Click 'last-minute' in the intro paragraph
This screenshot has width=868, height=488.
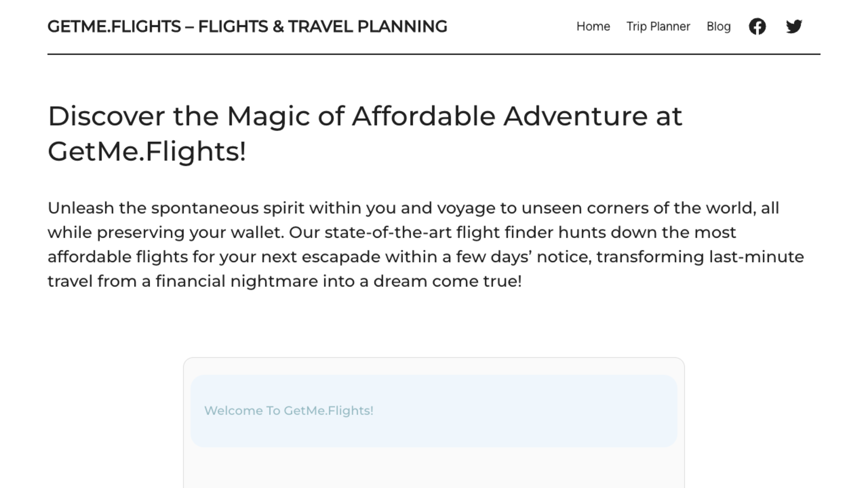(757, 257)
